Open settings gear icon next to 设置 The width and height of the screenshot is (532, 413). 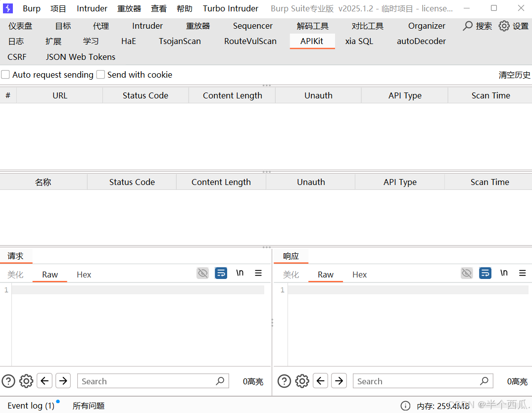[x=504, y=26]
